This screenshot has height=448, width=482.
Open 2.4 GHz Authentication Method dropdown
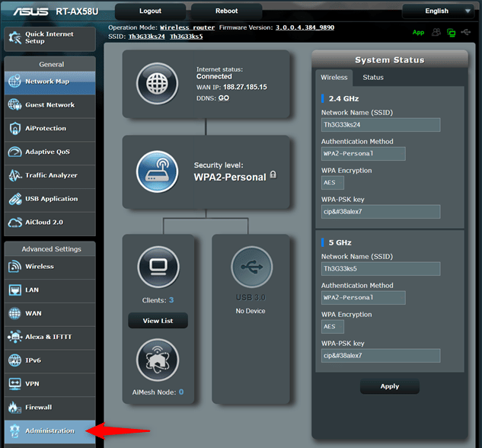(363, 154)
